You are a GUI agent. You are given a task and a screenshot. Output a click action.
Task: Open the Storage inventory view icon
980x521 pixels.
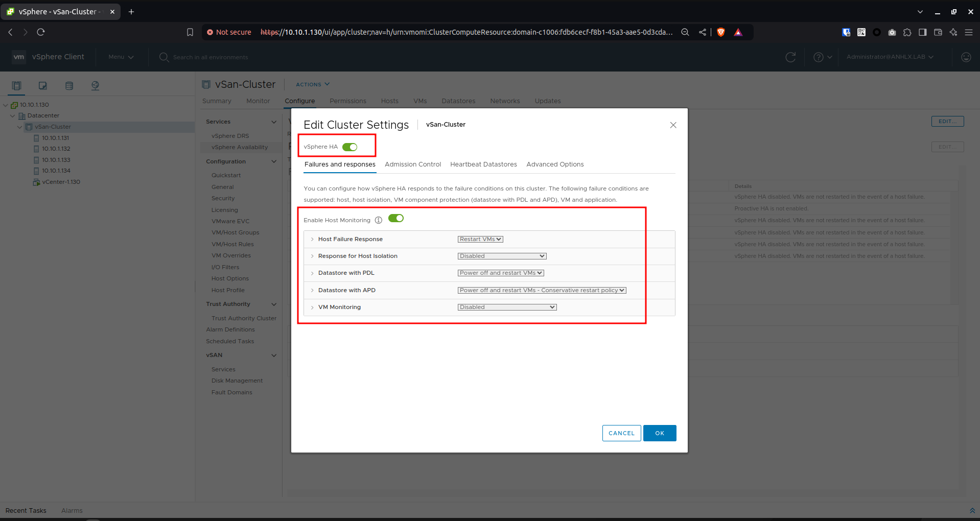pos(69,86)
